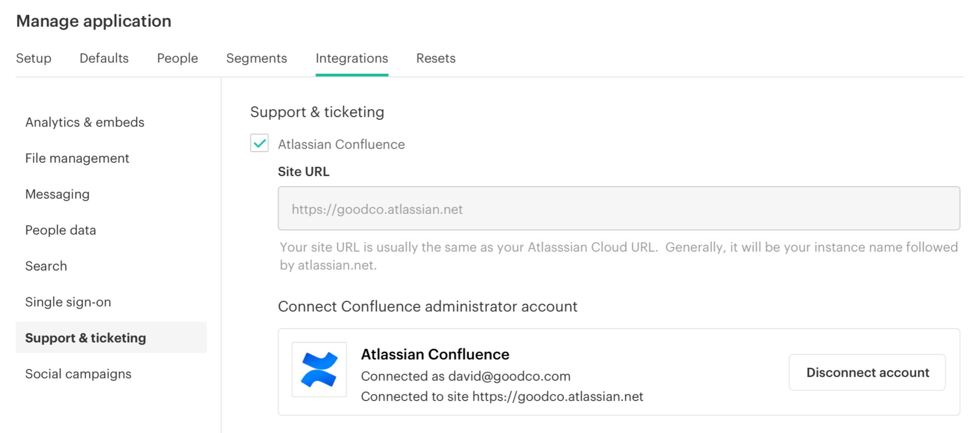The height and width of the screenshot is (433, 980).
Task: Click the Atlassian Confluence checkbox label
Action: [x=341, y=145]
